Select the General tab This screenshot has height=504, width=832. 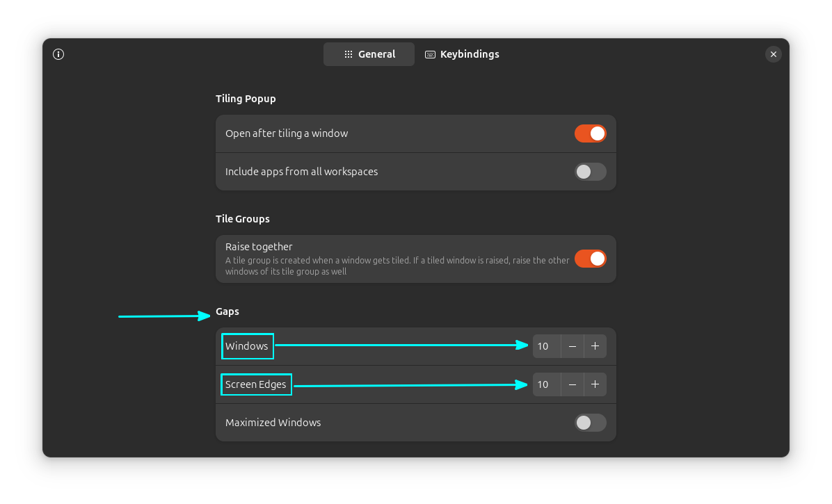369,54
